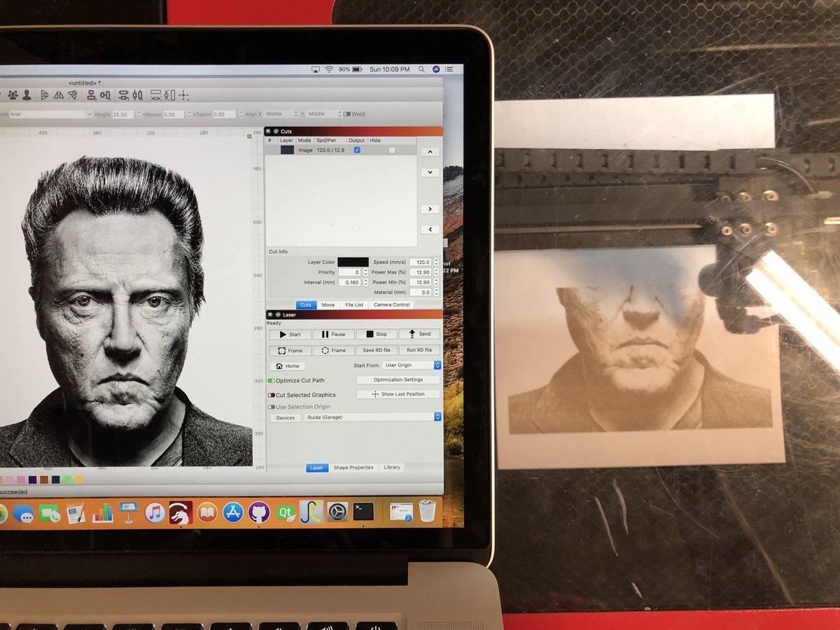Screen dimensions: 840x630
Task: Switch to the Move tab
Action: point(328,304)
